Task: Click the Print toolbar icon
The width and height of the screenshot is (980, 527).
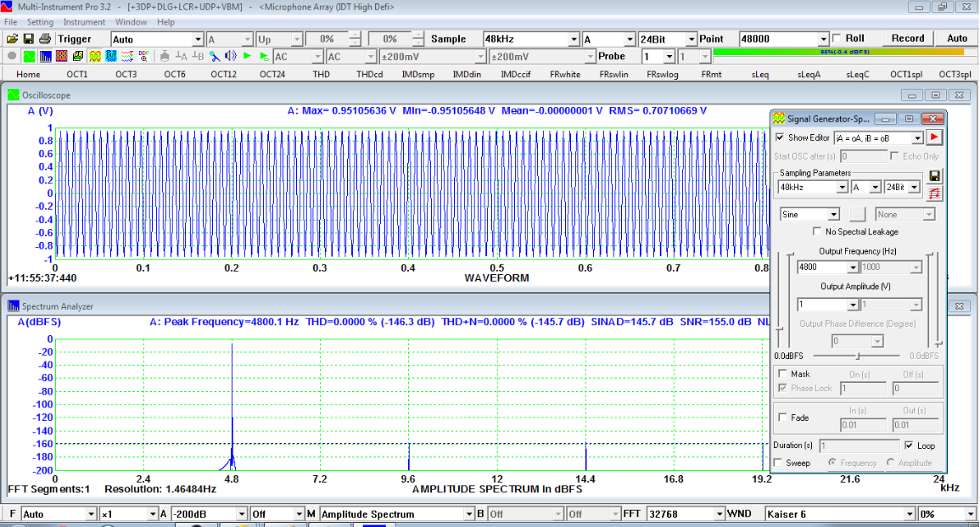Action: 45,39
